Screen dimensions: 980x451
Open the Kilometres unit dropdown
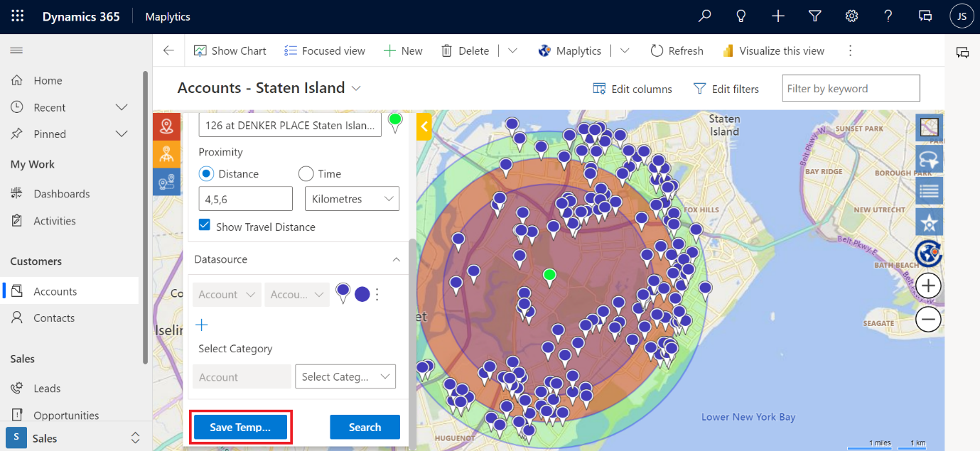click(352, 199)
